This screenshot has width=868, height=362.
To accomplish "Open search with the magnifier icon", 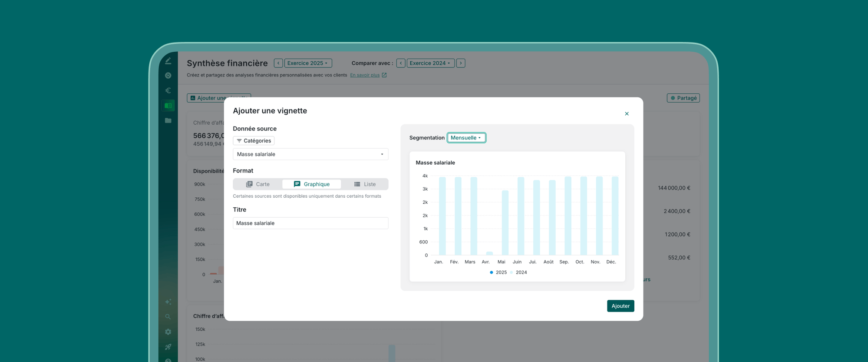I will (168, 317).
